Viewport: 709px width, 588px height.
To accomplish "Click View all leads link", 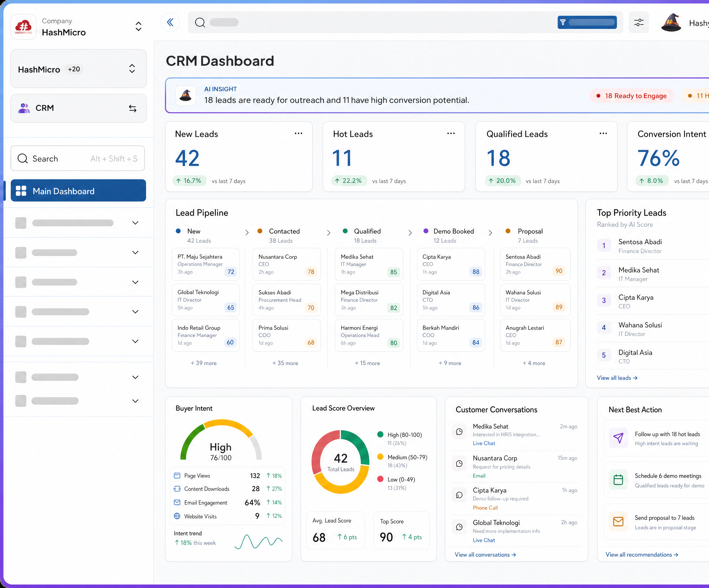I will 617,378.
